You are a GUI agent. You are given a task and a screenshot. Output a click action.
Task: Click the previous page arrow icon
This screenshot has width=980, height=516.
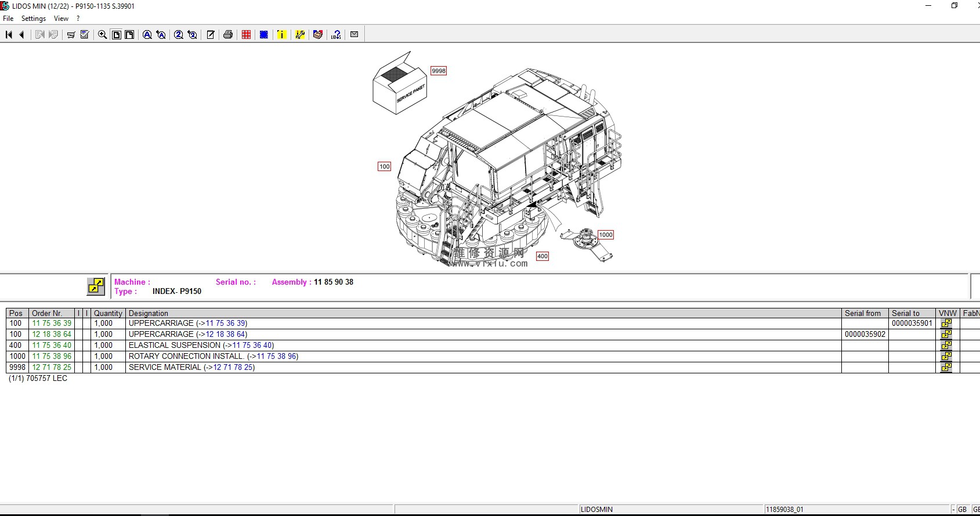[x=22, y=35]
